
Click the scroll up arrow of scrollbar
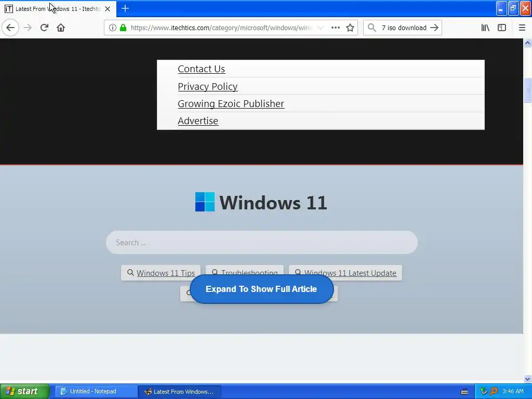pos(527,43)
